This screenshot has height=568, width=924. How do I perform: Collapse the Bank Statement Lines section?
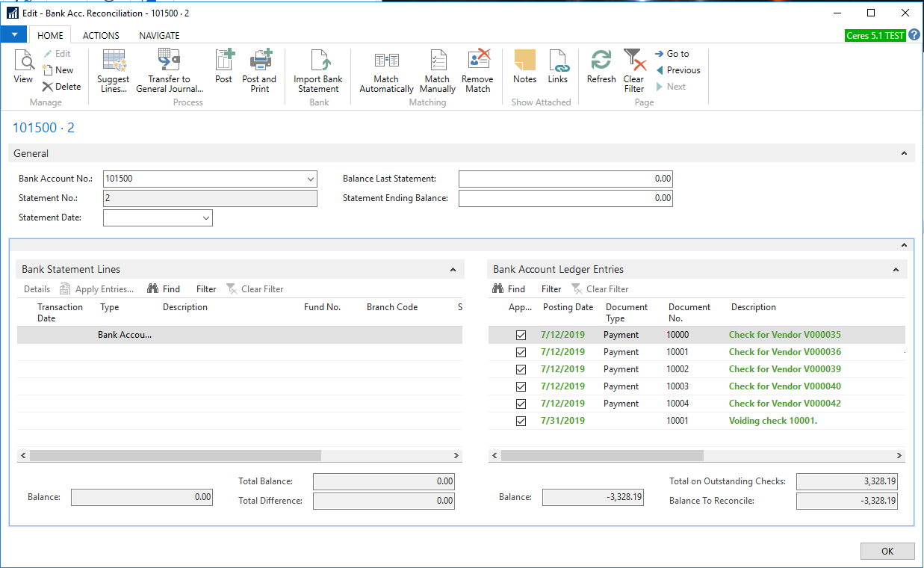point(453,270)
